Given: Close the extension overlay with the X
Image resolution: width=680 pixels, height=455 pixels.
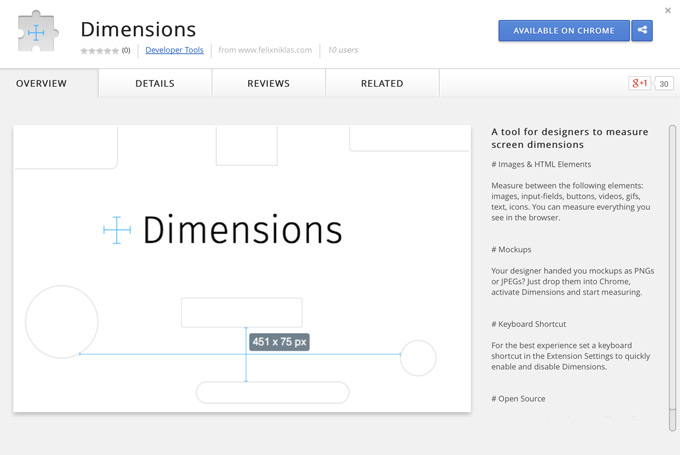Looking at the screenshot, I should pyautogui.click(x=668, y=10).
